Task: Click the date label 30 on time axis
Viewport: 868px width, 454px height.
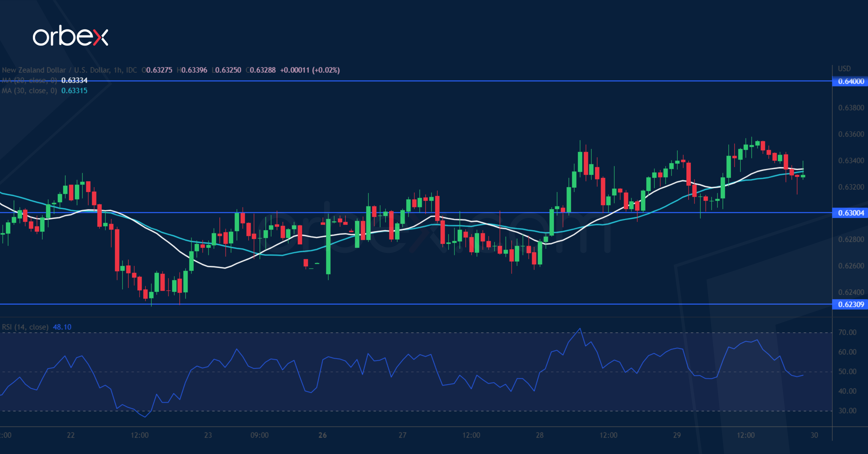Action: [x=814, y=435]
